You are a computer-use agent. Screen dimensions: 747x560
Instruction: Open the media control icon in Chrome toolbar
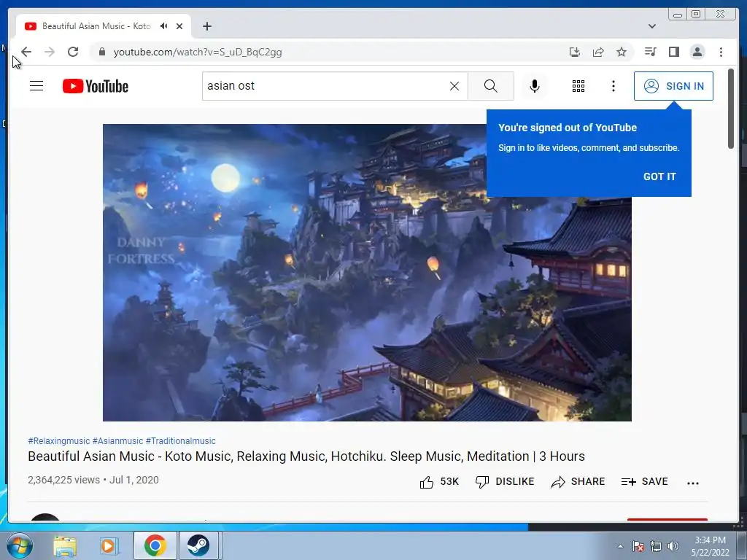pyautogui.click(x=650, y=52)
